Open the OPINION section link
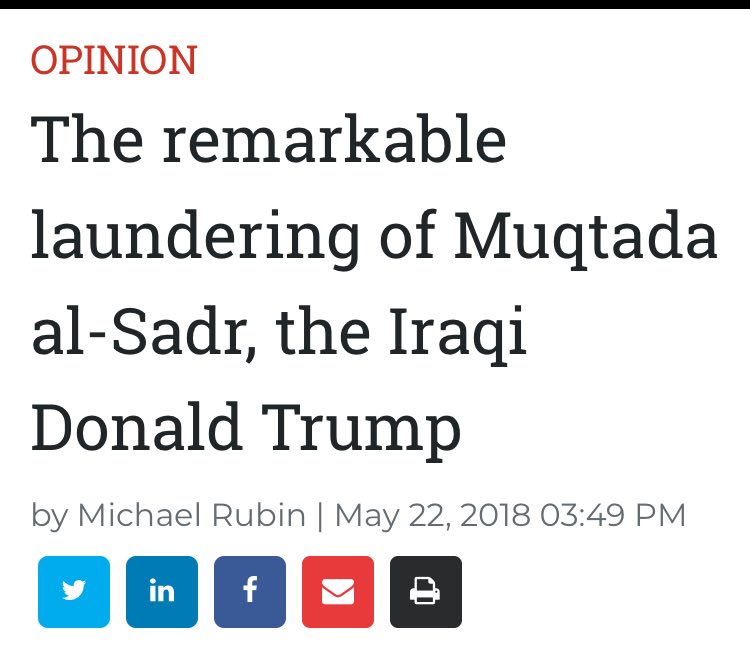This screenshot has height=667, width=750. click(x=114, y=61)
